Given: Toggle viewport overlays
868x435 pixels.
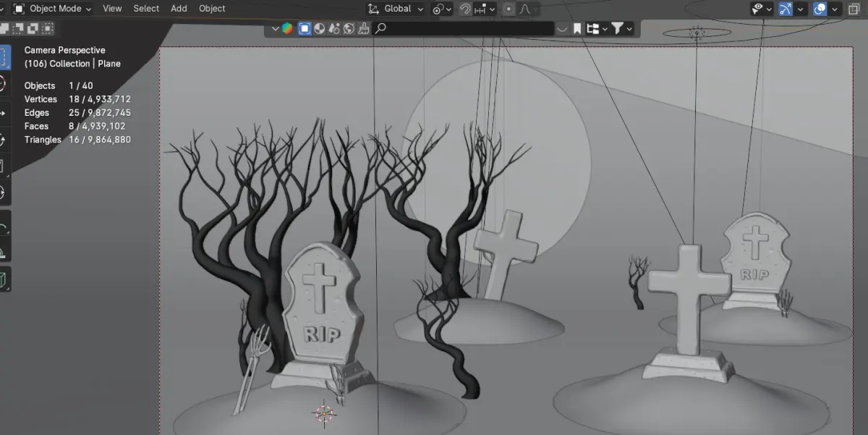Looking at the screenshot, I should tap(820, 9).
